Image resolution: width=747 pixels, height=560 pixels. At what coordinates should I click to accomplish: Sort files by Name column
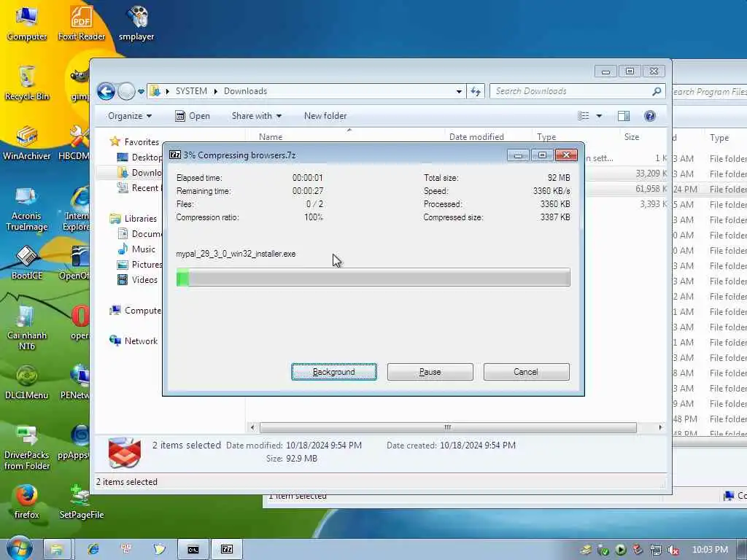tap(271, 136)
